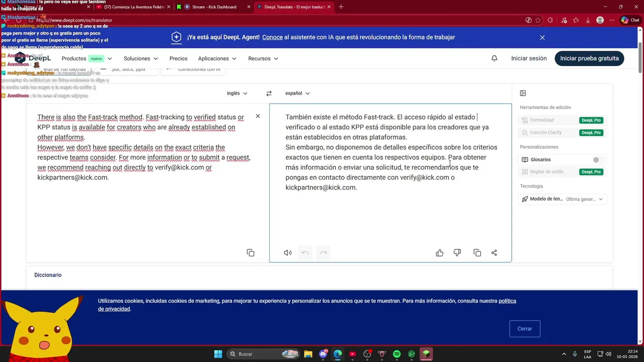Click the Reglas de estilo option
The image size is (644, 362).
click(x=561, y=172)
